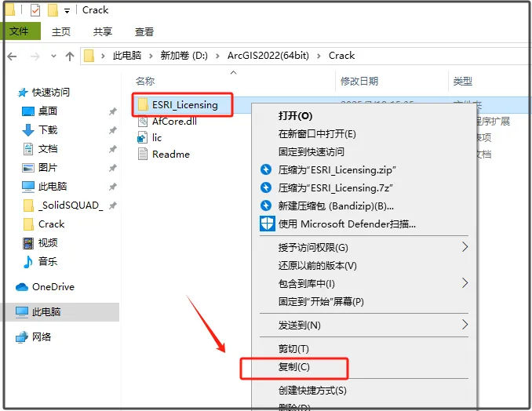The width and height of the screenshot is (532, 411).
Task: Open 音乐 in the navigation pane
Action: [x=48, y=261]
